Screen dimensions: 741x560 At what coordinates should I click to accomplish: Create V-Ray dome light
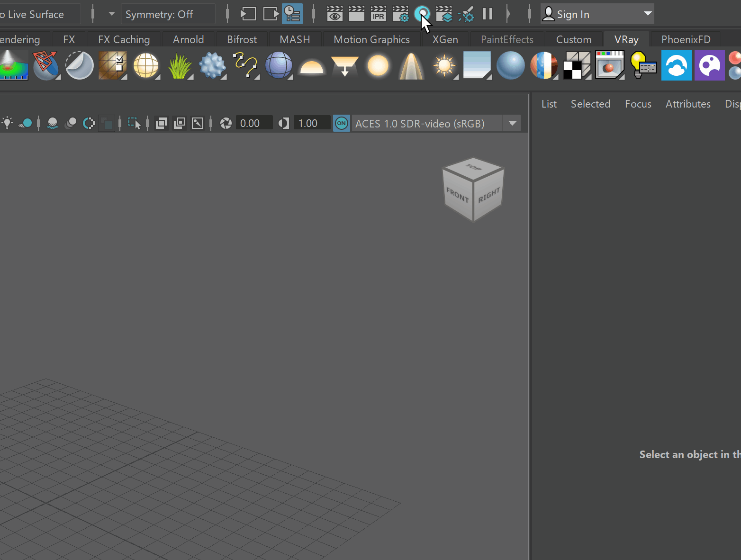(x=312, y=66)
